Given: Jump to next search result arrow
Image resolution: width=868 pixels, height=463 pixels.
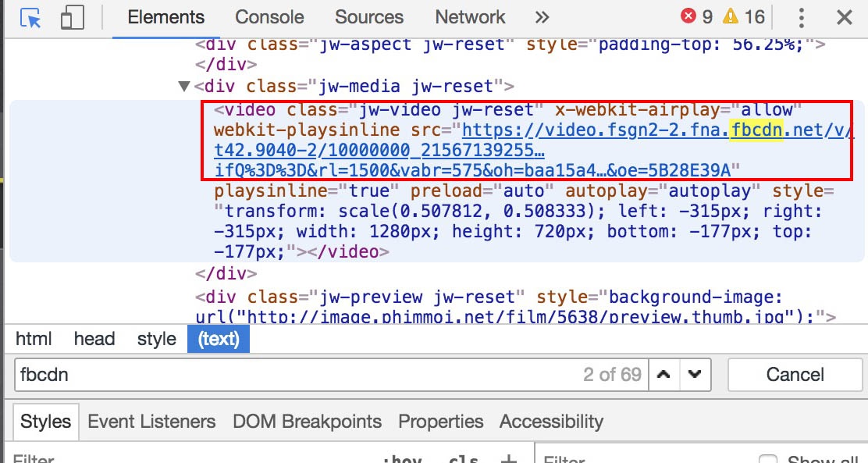Looking at the screenshot, I should pos(695,375).
